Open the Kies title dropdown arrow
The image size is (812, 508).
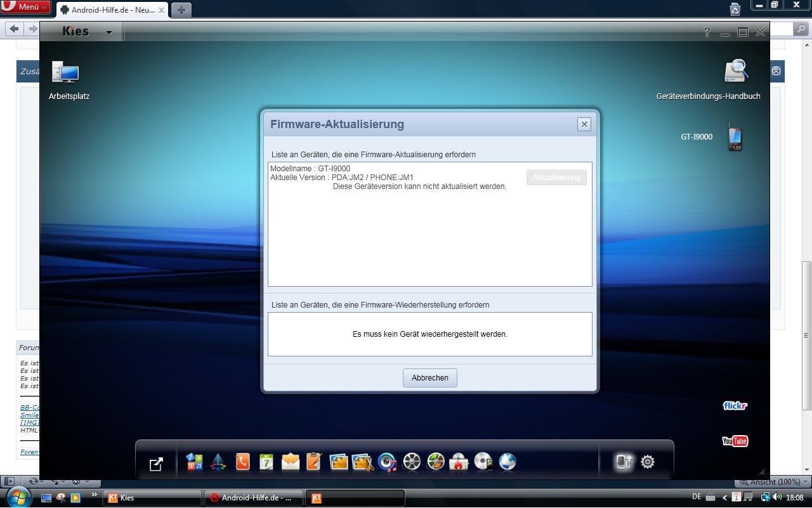coord(108,32)
